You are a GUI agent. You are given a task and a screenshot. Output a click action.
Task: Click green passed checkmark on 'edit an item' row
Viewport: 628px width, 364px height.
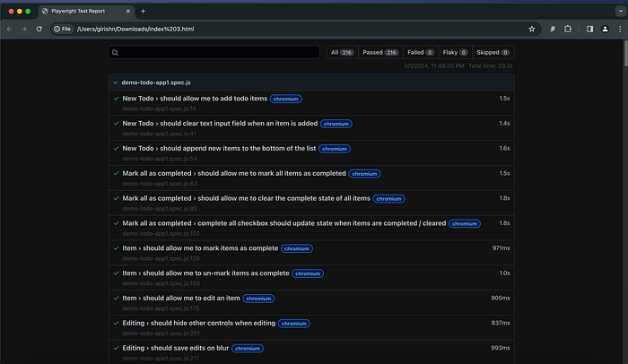[116, 298]
